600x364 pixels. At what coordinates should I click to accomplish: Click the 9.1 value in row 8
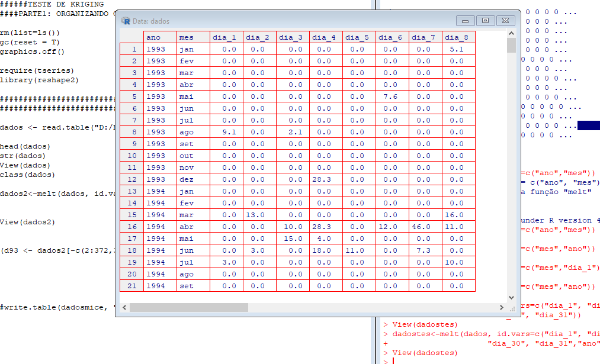point(226,132)
